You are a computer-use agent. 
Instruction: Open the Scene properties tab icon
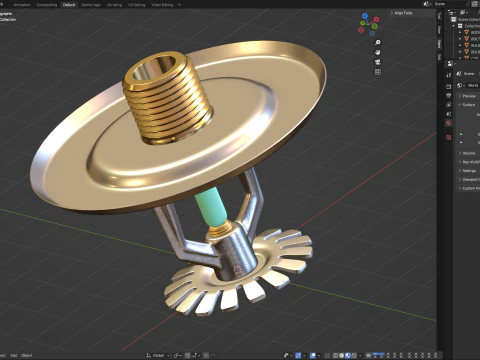[x=449, y=114]
